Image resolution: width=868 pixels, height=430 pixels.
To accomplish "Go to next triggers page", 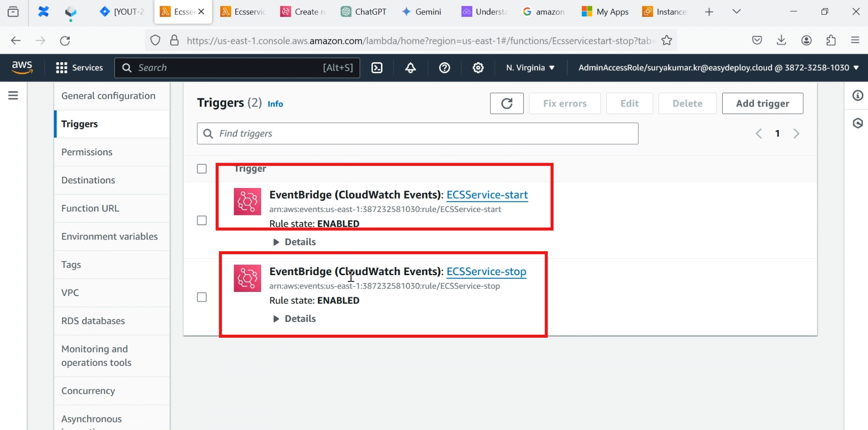I will coord(796,133).
